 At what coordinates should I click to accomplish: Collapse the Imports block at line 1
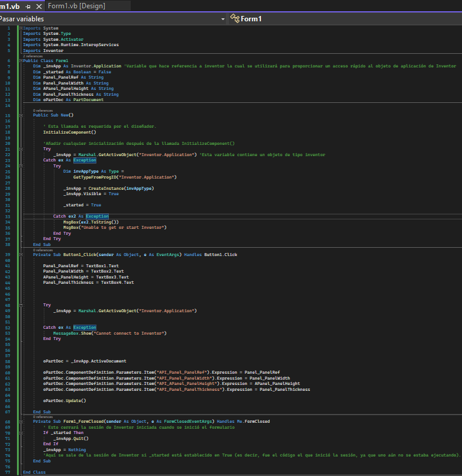[21, 28]
